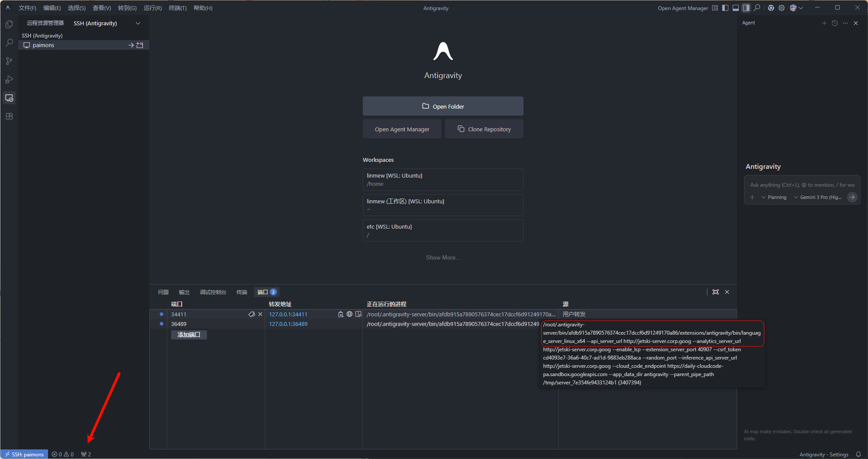Click the 添加端口 button

(x=189, y=335)
